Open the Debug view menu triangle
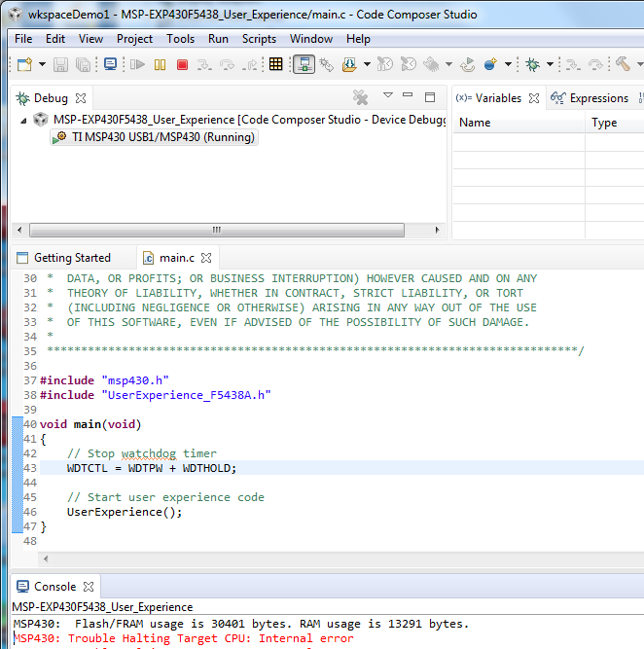 coord(387,96)
